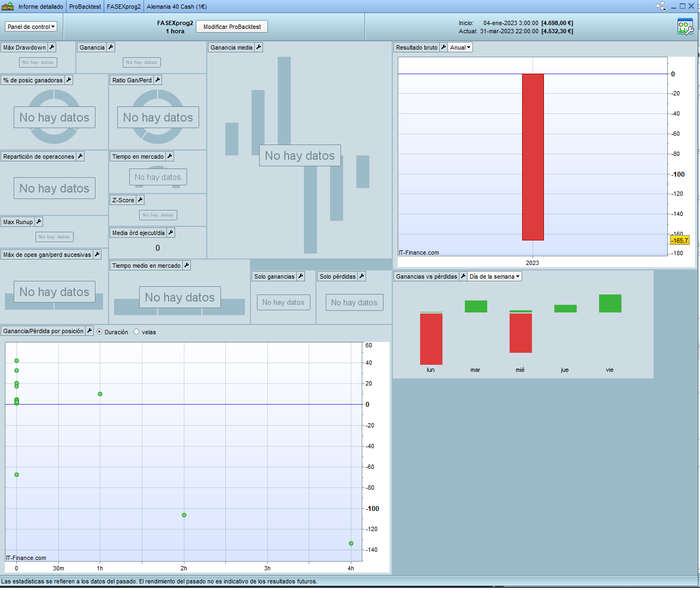
Task: Click the Solo ganancias label
Action: coord(274,276)
